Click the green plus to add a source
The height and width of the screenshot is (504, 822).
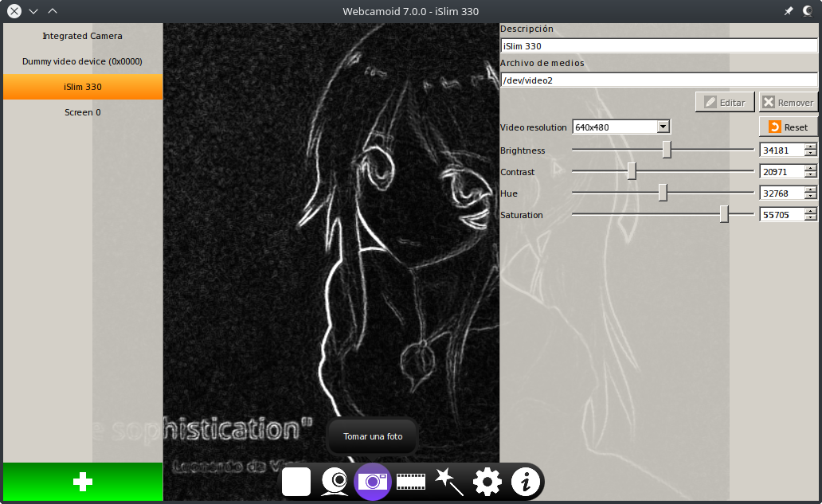(x=82, y=482)
